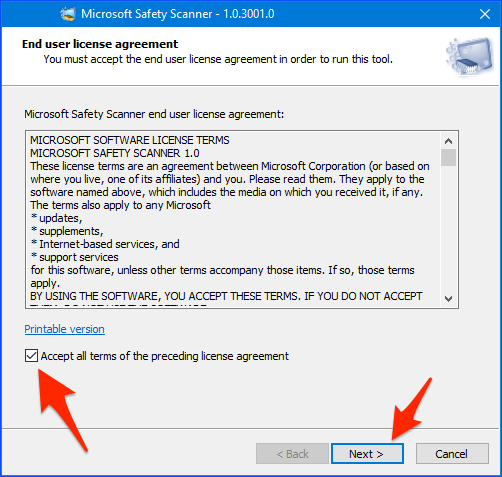
Task: Click the empty scrollbar track below the thumb
Action: pos(448,228)
